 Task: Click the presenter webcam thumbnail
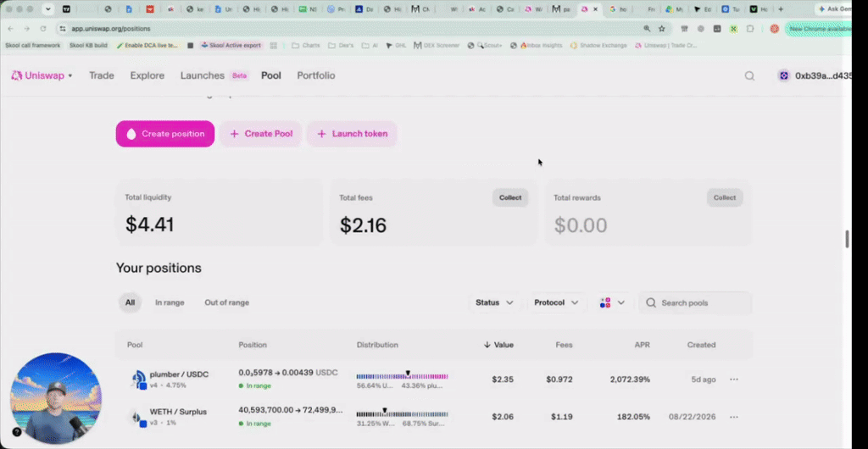56,399
